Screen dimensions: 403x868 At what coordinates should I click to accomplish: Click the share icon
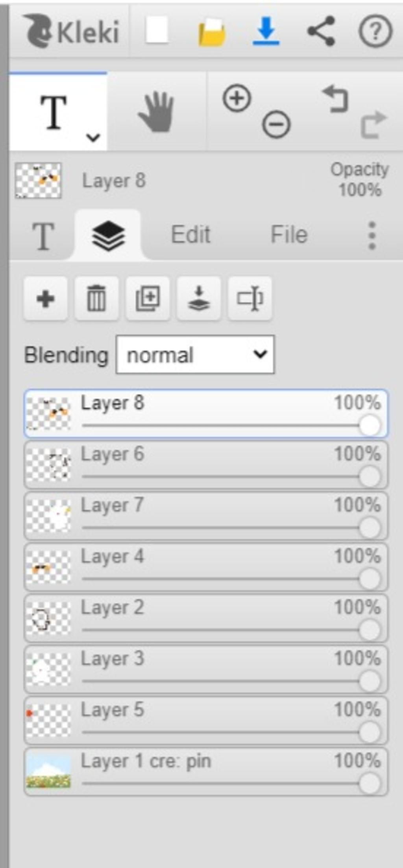coord(321,31)
